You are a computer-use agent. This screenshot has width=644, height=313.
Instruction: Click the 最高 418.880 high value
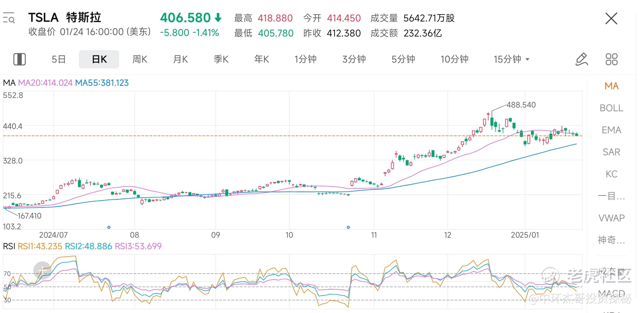pos(263,18)
